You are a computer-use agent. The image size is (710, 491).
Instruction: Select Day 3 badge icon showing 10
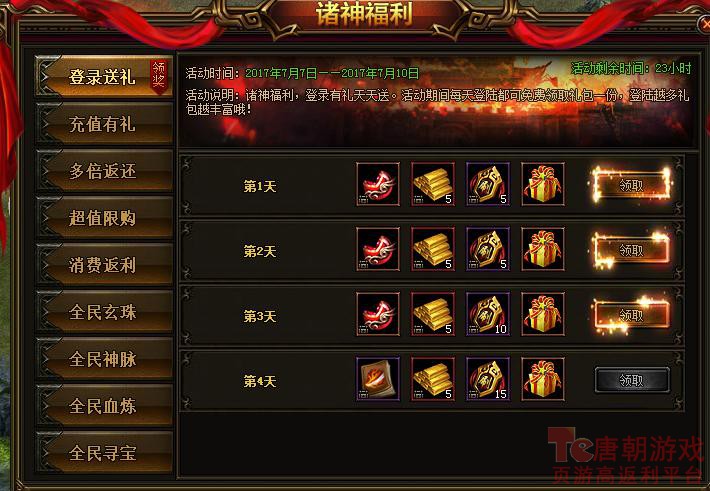click(x=488, y=314)
